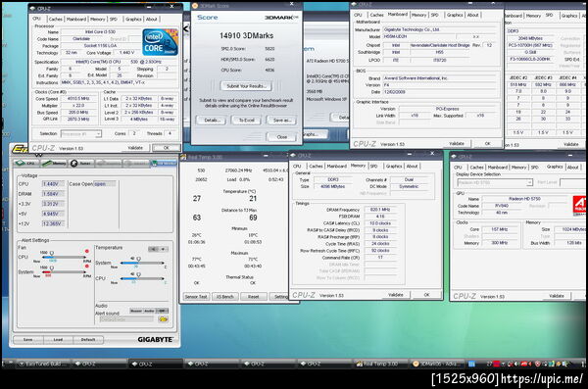Open CPU tab in Gigabyte mainboard CPU-Z window

[358, 15]
